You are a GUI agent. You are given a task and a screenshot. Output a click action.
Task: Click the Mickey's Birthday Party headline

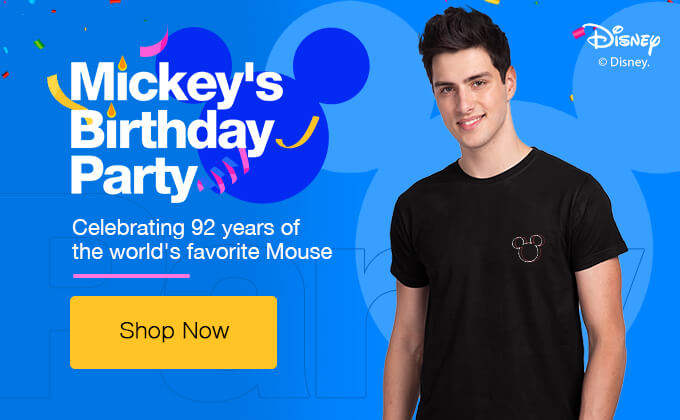[x=176, y=130]
